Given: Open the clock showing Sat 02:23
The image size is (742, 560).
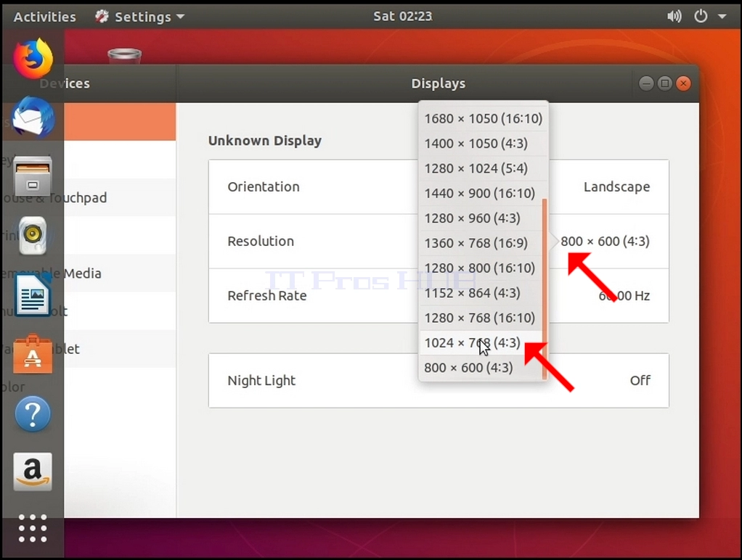Looking at the screenshot, I should click(x=403, y=17).
